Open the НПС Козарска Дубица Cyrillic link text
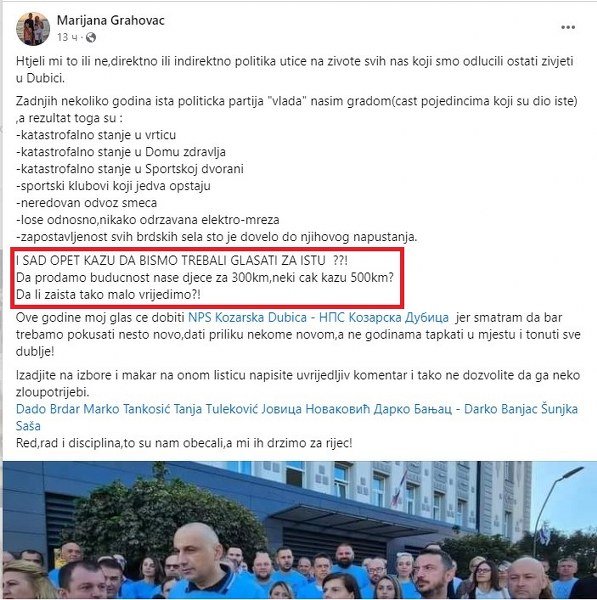This screenshot has width=597, height=600. 383,318
